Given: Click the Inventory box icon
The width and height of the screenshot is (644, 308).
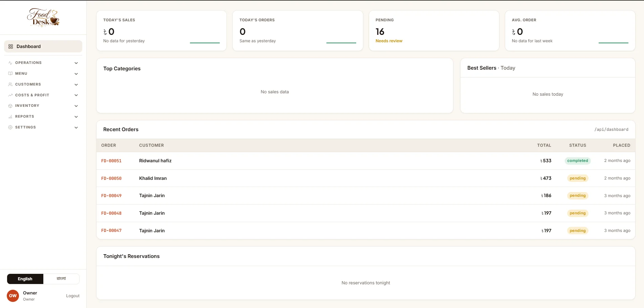Looking at the screenshot, I should pyautogui.click(x=10, y=106).
